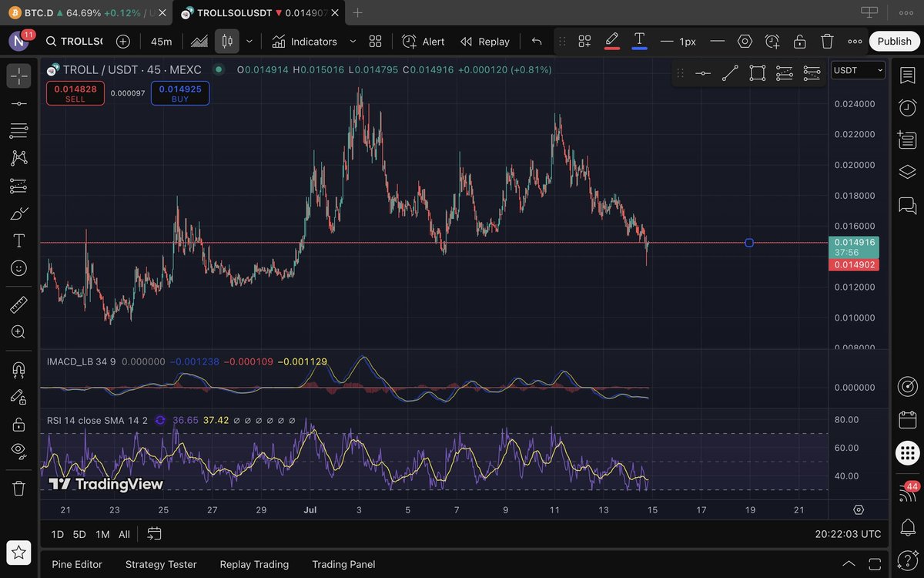Select the crosshair cursor tool

(19, 76)
